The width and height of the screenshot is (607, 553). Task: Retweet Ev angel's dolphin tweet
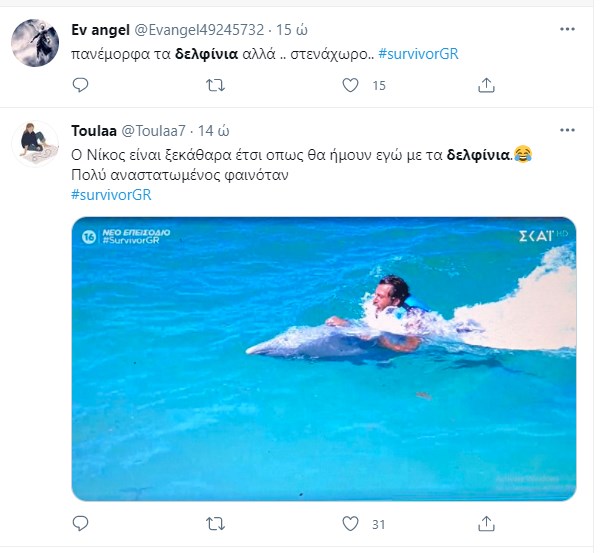215,87
